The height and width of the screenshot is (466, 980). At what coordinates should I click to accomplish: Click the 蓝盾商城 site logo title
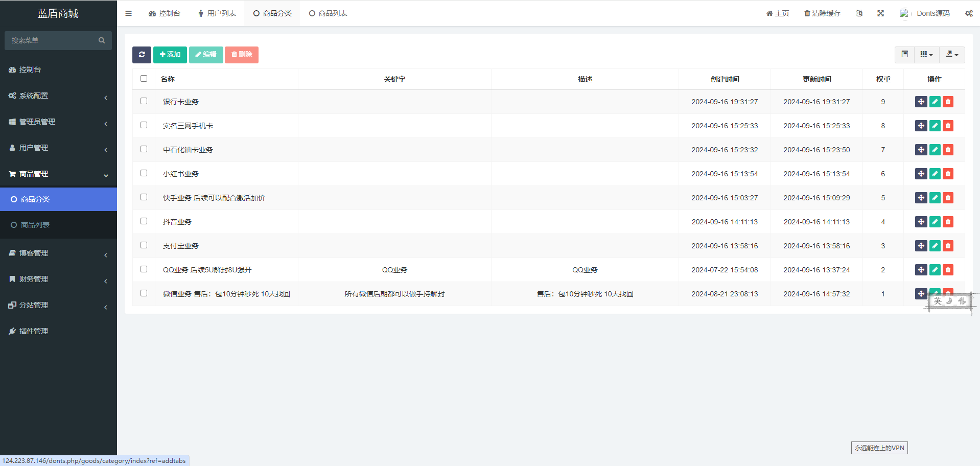point(58,13)
